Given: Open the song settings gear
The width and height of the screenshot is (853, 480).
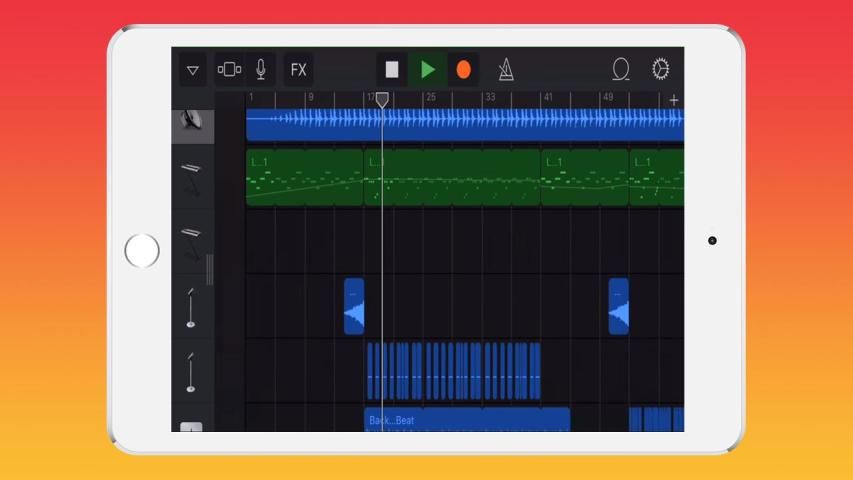Looking at the screenshot, I should click(660, 70).
